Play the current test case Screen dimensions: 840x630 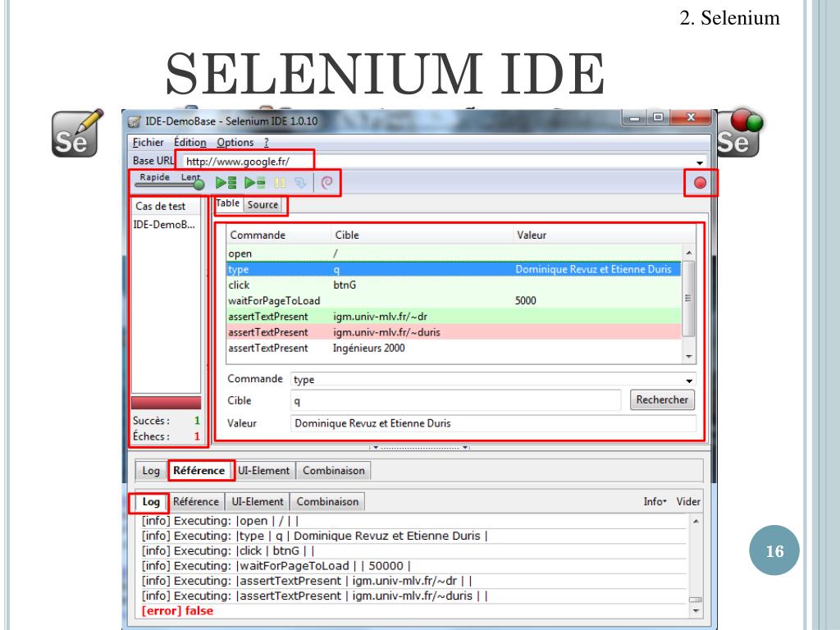pos(254,183)
